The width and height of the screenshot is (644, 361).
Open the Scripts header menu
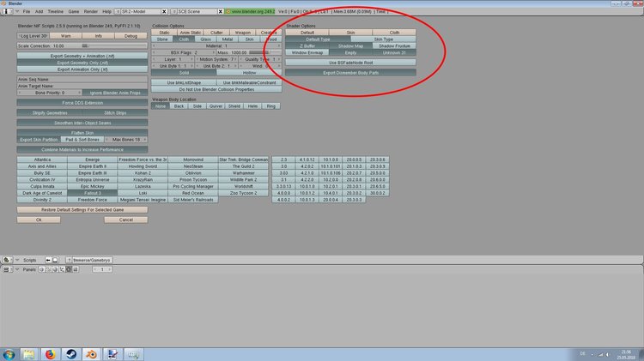tap(29, 260)
